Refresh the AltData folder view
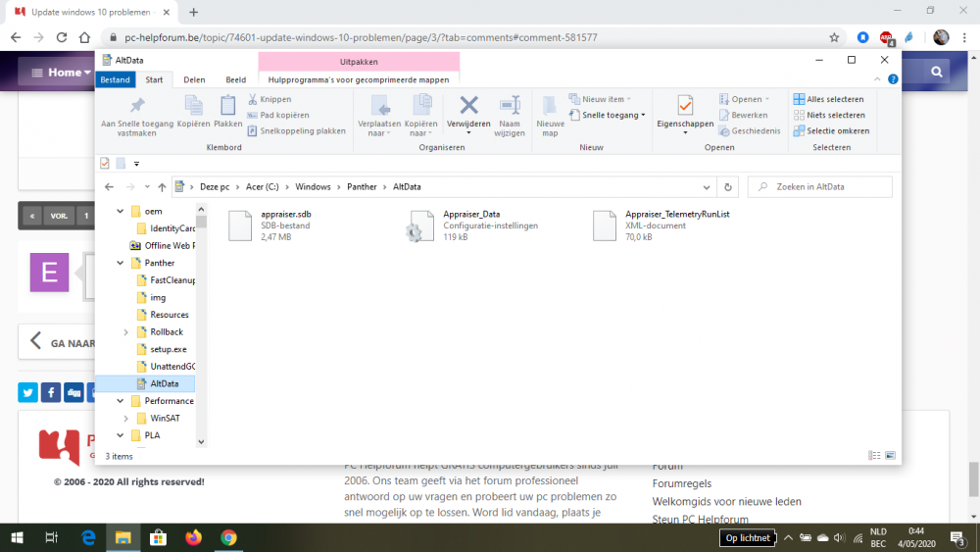The height and width of the screenshot is (552, 980). [727, 186]
